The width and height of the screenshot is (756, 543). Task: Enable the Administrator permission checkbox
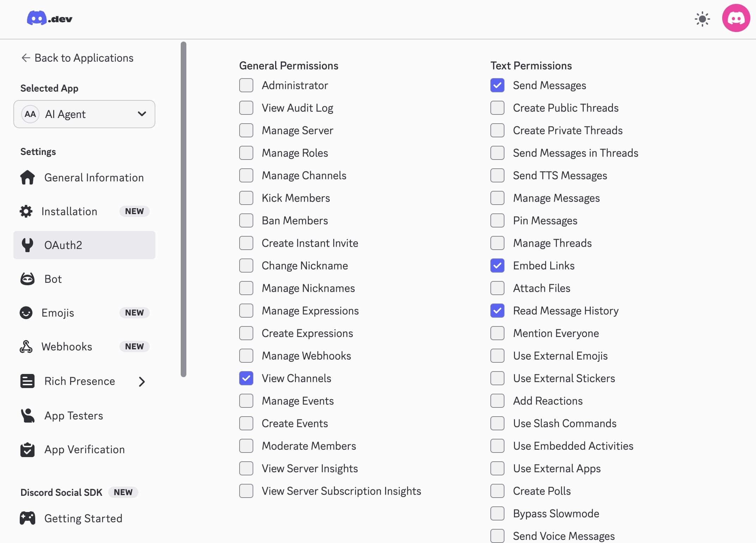point(246,85)
